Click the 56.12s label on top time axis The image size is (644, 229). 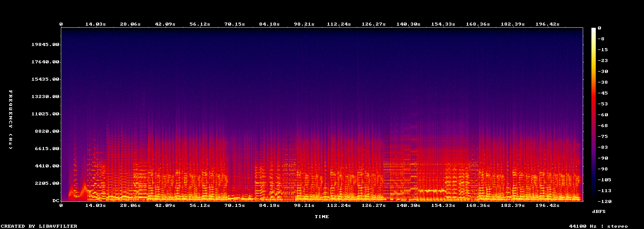(x=200, y=24)
